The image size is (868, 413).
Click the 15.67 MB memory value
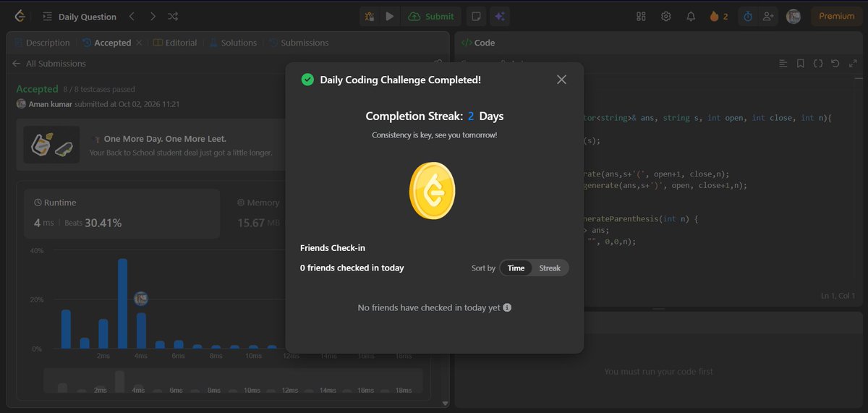(258, 223)
